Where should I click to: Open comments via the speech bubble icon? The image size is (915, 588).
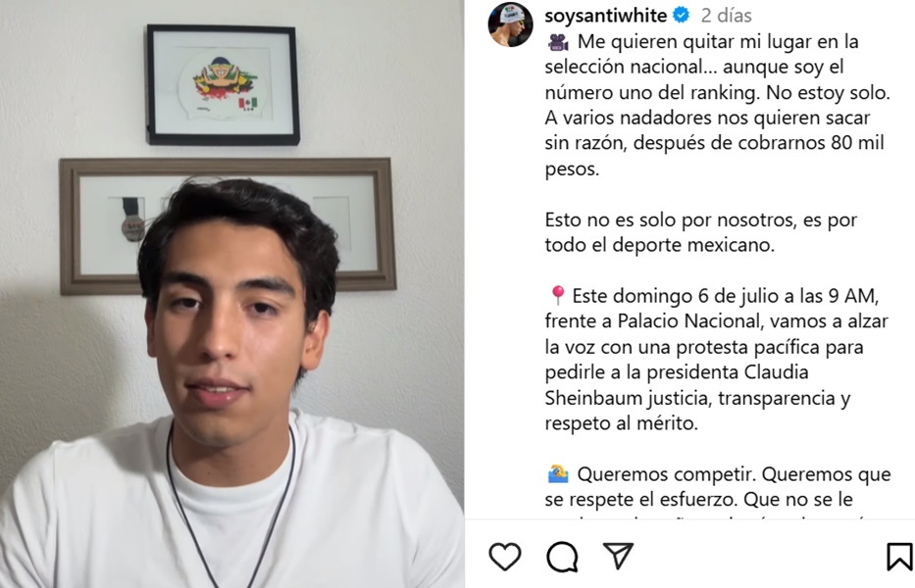[x=562, y=557]
